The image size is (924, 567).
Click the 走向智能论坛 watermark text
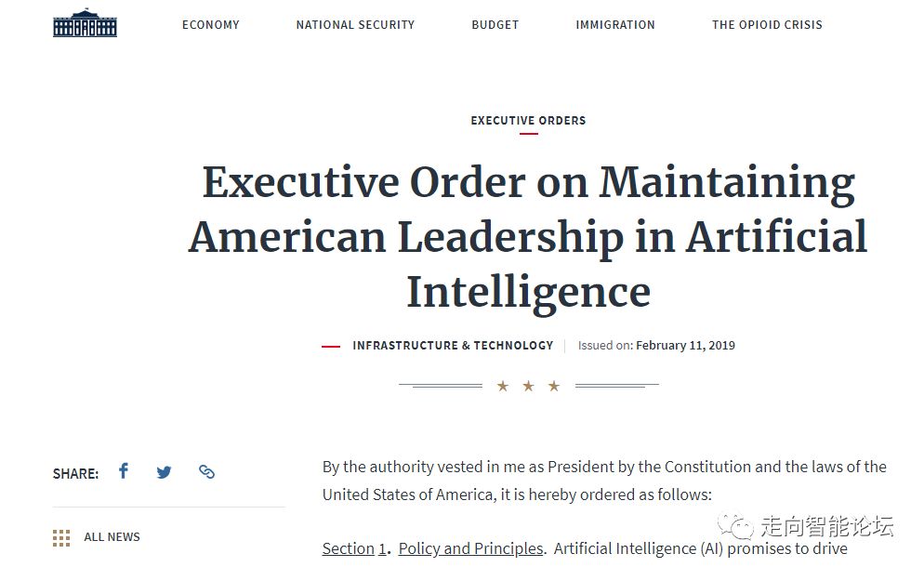click(826, 527)
